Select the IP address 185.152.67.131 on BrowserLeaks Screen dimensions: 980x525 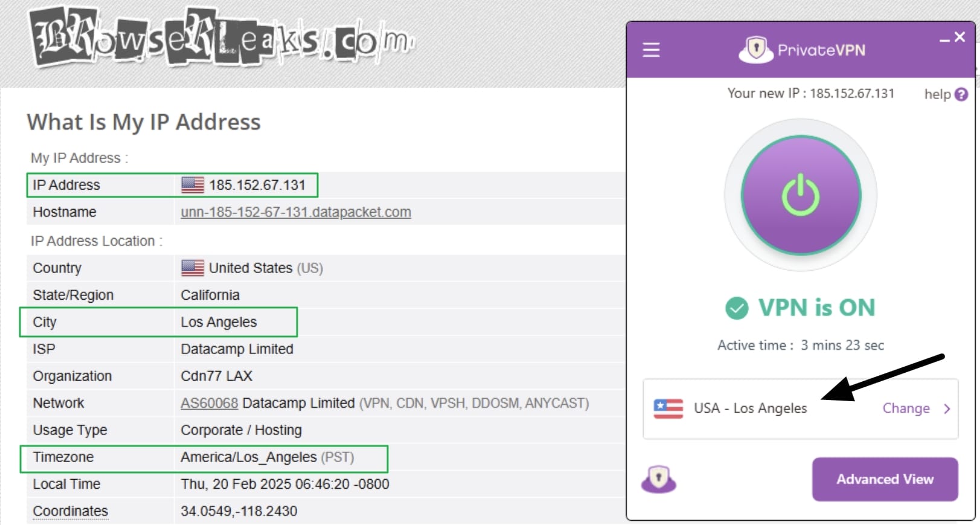(257, 185)
